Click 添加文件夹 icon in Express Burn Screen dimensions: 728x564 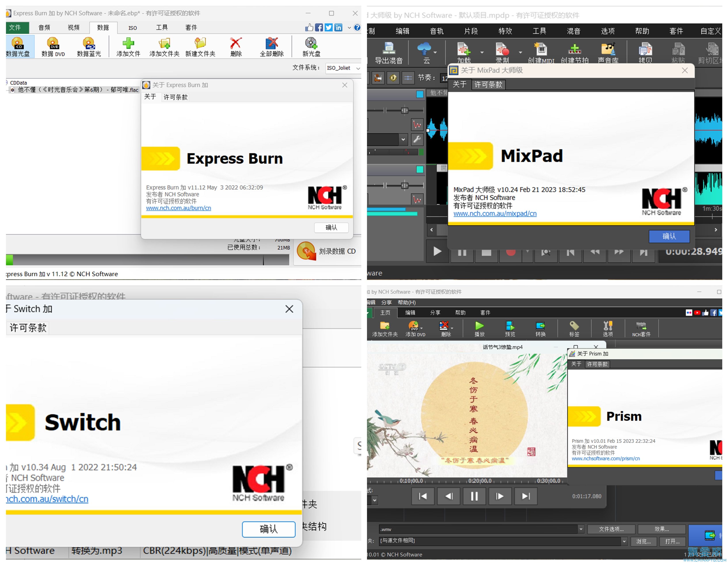[164, 47]
